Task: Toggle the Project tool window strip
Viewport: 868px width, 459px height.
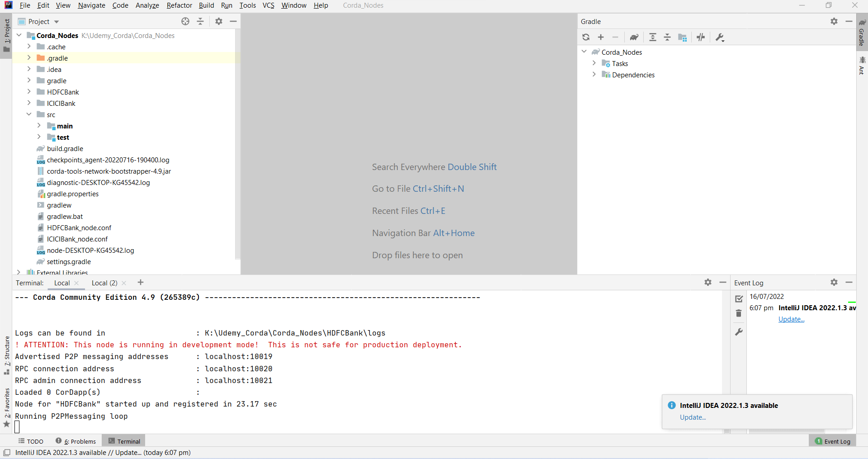Action: [x=6, y=36]
